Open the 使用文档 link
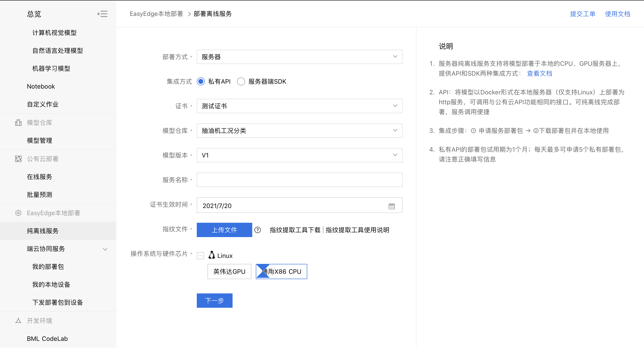This screenshot has height=348, width=644. tap(617, 14)
